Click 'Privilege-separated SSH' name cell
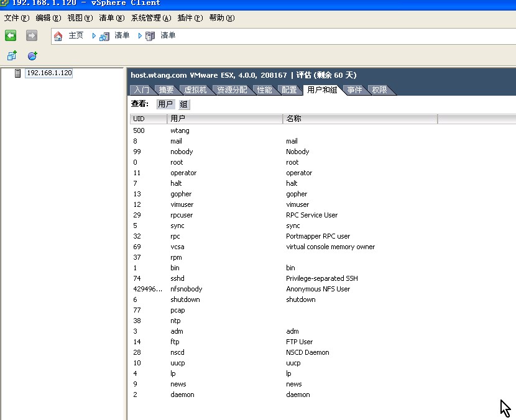The image size is (516, 420). tap(322, 278)
